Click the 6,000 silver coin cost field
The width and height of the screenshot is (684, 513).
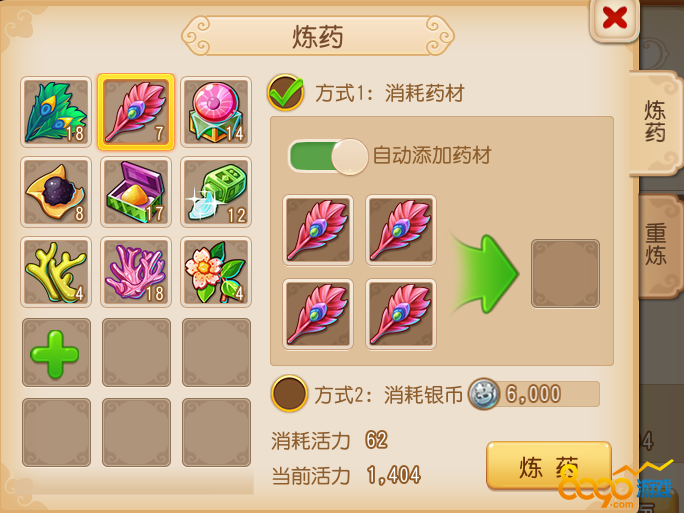point(534,394)
